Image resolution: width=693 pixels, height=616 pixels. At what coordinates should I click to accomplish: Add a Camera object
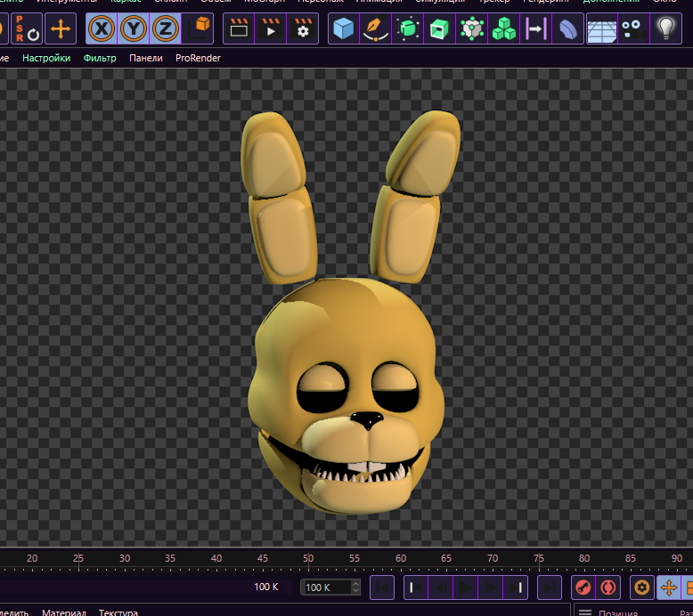point(634,28)
